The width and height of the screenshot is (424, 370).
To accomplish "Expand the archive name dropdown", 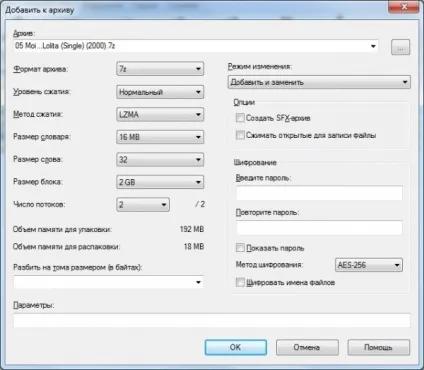I will [x=373, y=46].
